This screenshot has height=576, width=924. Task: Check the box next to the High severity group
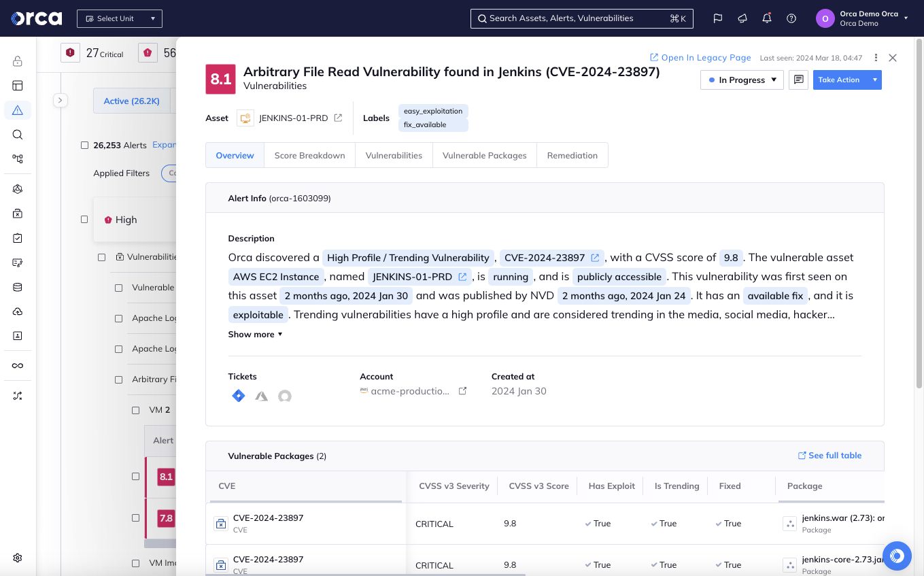point(84,219)
